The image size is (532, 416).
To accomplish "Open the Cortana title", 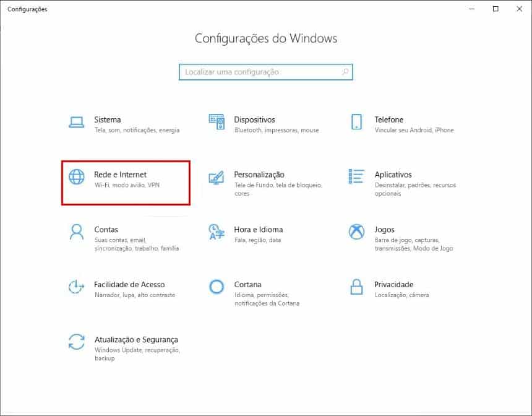I will [x=247, y=285].
